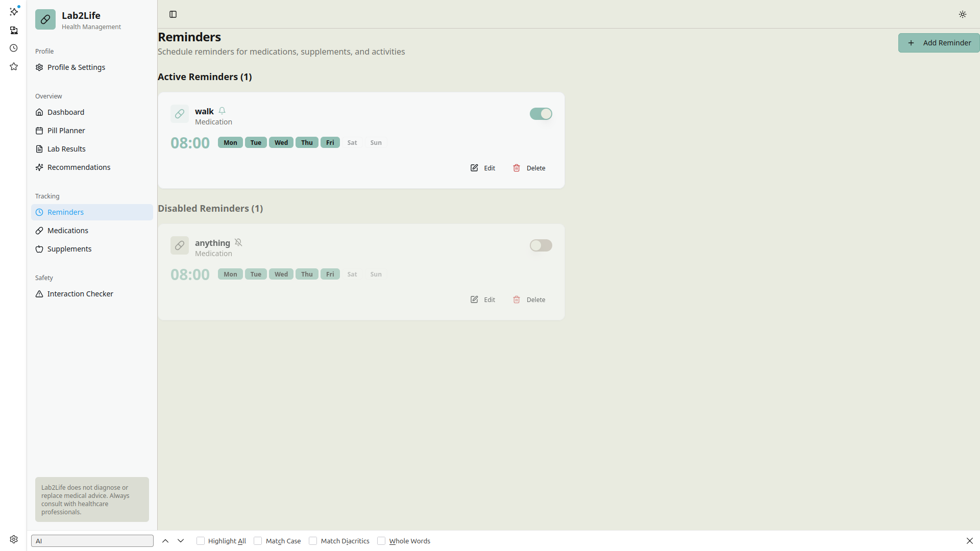Open browser settings gear icon
Screen dimensions: 980x551
pyautogui.click(x=14, y=539)
